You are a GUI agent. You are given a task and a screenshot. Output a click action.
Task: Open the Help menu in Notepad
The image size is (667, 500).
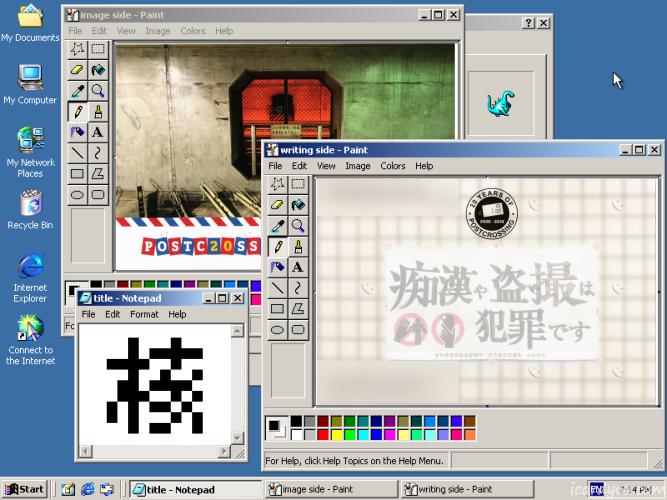(x=177, y=314)
